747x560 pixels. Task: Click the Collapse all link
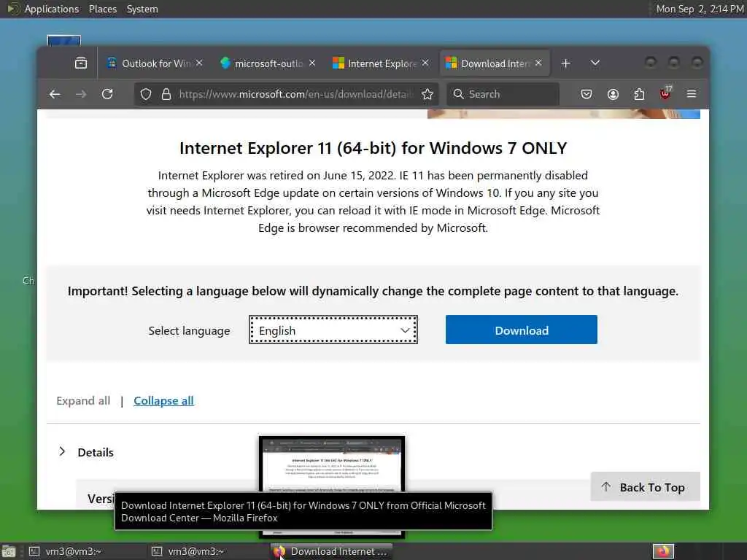click(x=163, y=401)
